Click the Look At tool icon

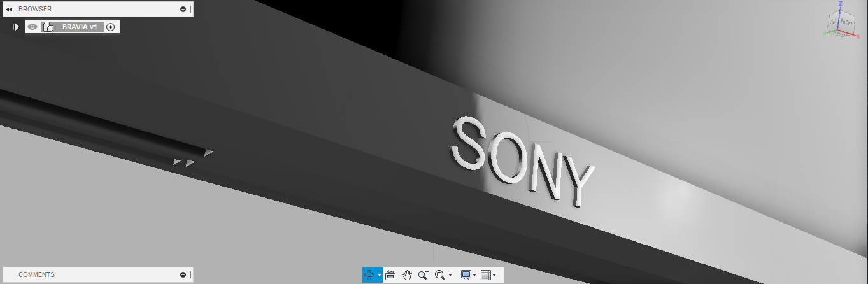tap(390, 275)
